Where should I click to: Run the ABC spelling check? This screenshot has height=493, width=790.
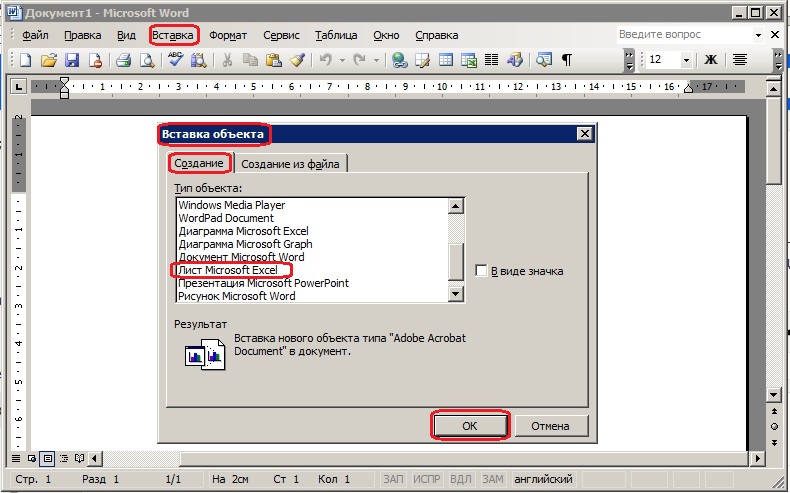[x=175, y=60]
